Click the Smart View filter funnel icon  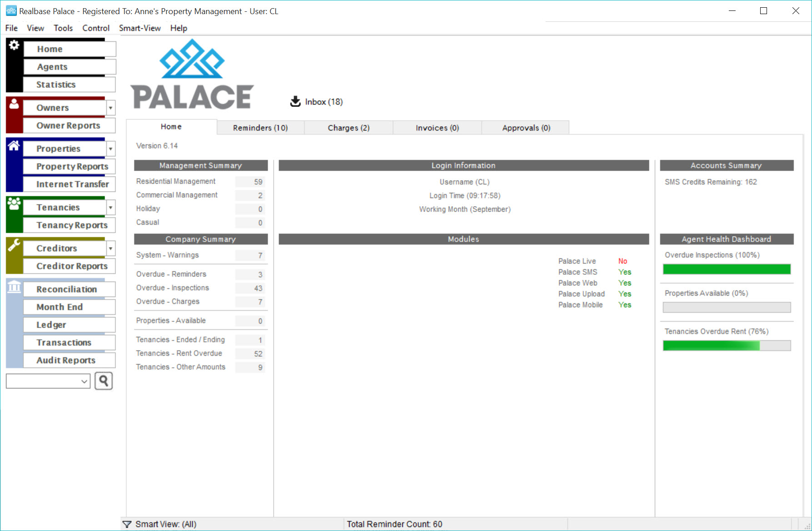[x=127, y=524]
